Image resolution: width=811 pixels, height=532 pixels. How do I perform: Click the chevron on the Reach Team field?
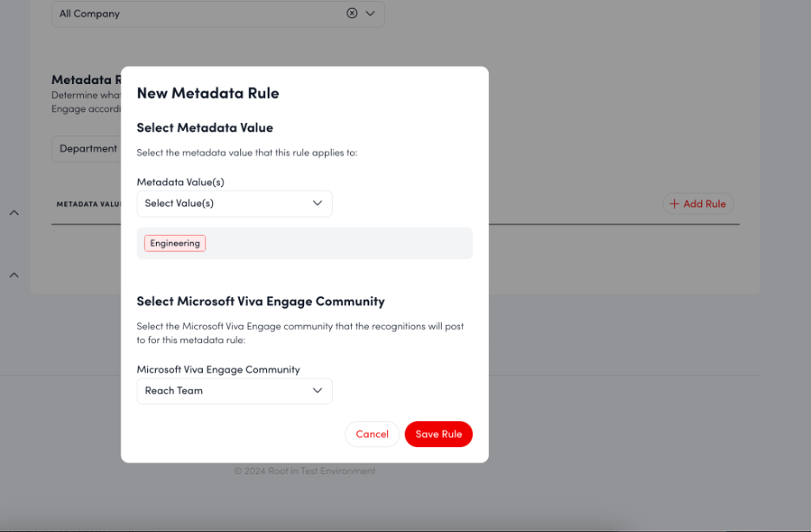(317, 391)
